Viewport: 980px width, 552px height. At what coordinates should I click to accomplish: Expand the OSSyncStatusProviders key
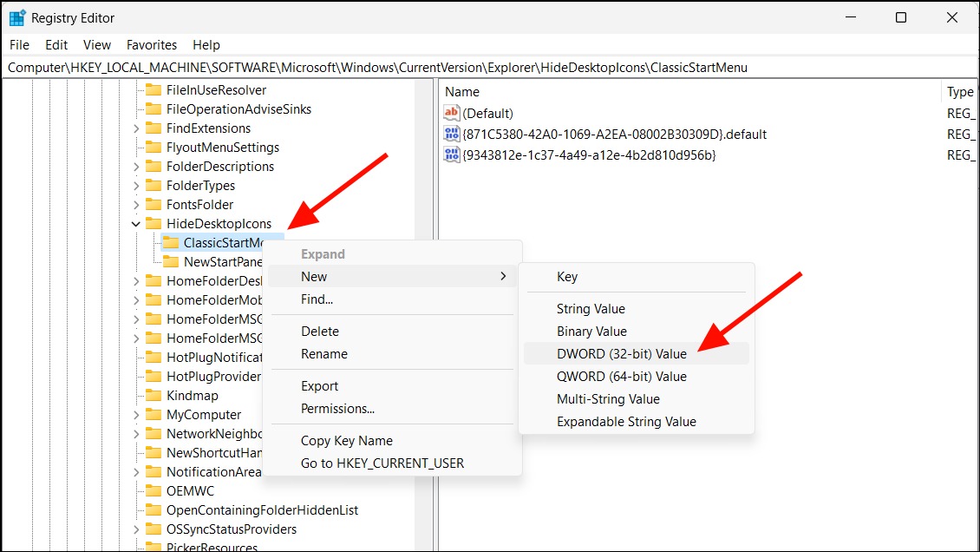pos(135,529)
